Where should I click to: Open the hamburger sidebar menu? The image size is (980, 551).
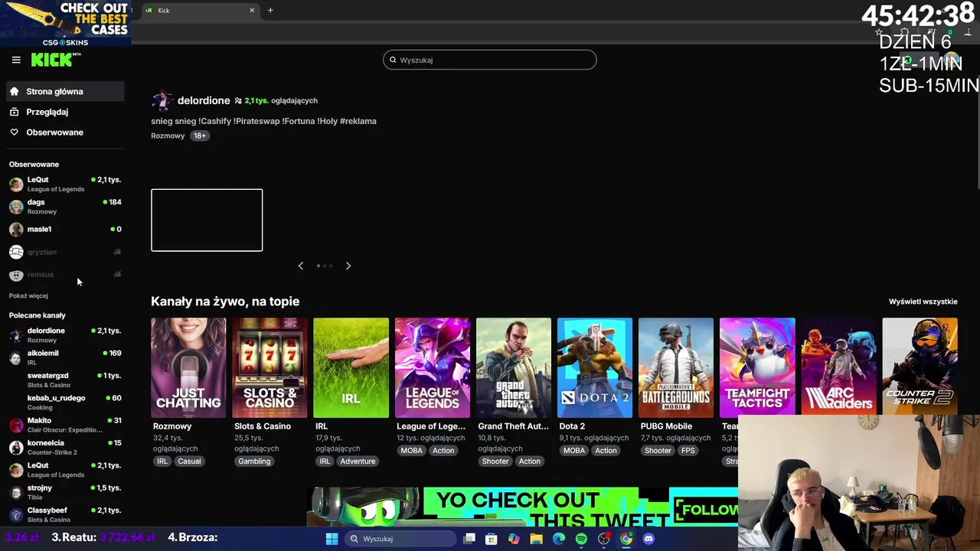pyautogui.click(x=16, y=60)
